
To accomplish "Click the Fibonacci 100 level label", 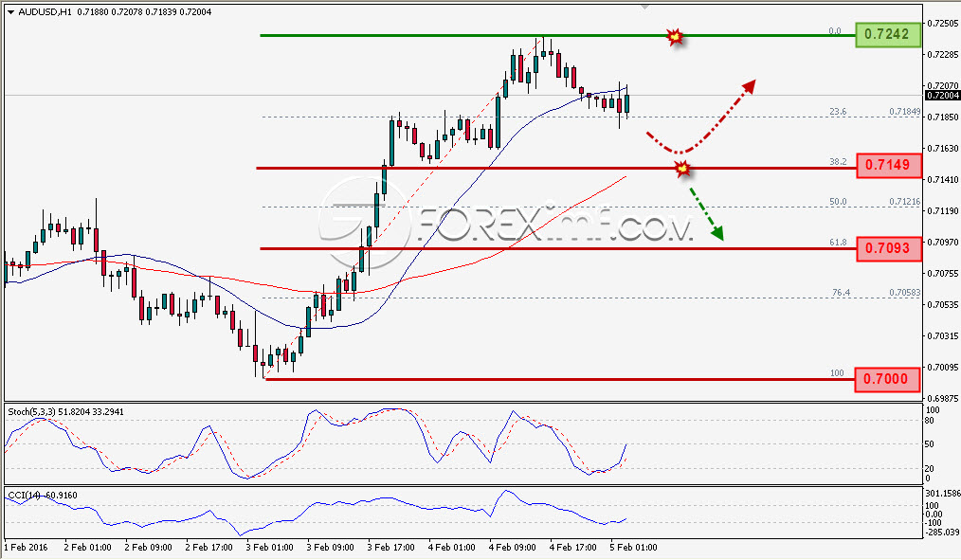I will (837, 373).
